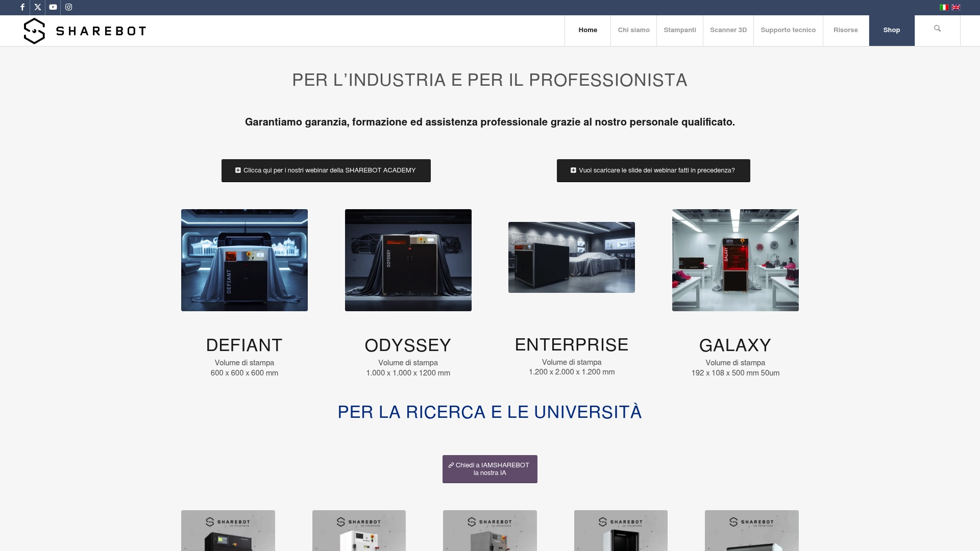
Task: Switch the site language to English flag
Action: pos(955,7)
